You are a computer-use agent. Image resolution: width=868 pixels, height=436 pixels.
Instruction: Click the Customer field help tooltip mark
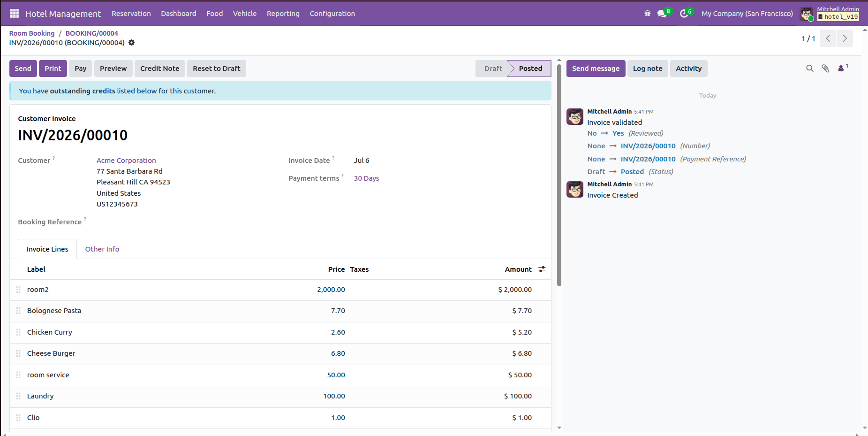53,158
